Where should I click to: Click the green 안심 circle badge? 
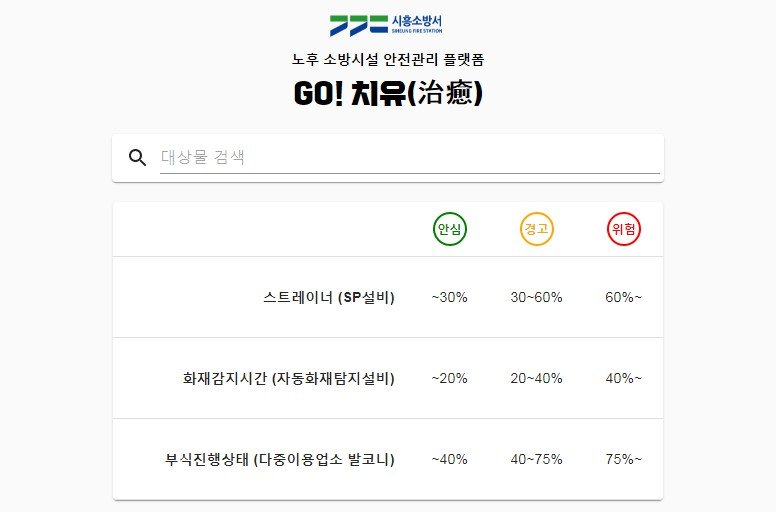coord(449,229)
